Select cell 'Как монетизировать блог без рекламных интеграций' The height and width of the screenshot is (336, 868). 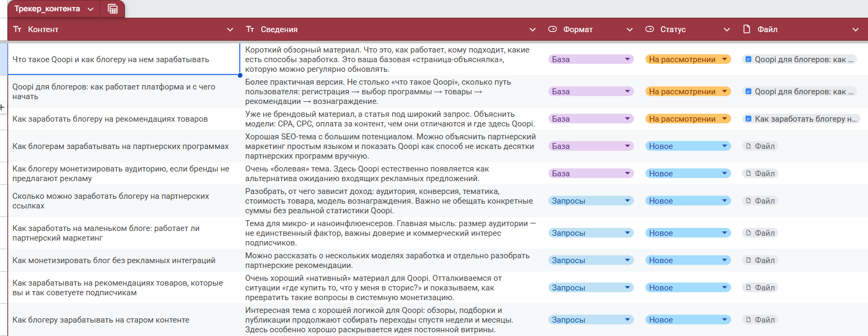point(124,260)
